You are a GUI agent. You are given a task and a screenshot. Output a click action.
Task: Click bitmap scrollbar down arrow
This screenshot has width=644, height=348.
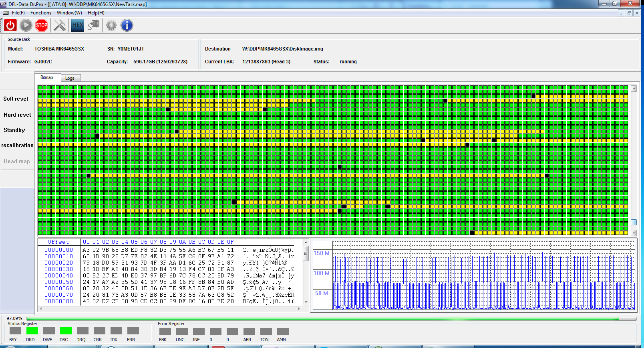634,233
